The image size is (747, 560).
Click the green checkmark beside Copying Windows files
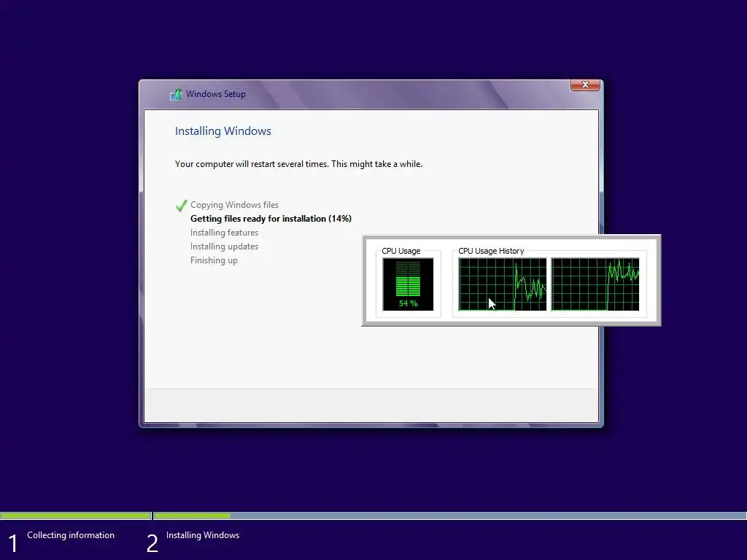181,205
